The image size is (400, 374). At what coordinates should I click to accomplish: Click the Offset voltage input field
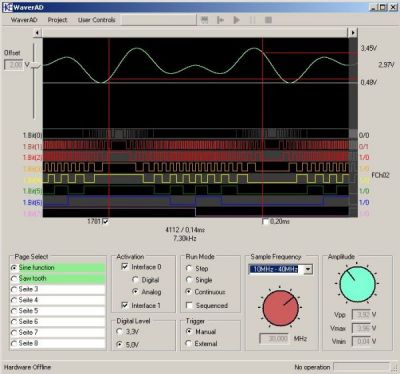coord(14,65)
